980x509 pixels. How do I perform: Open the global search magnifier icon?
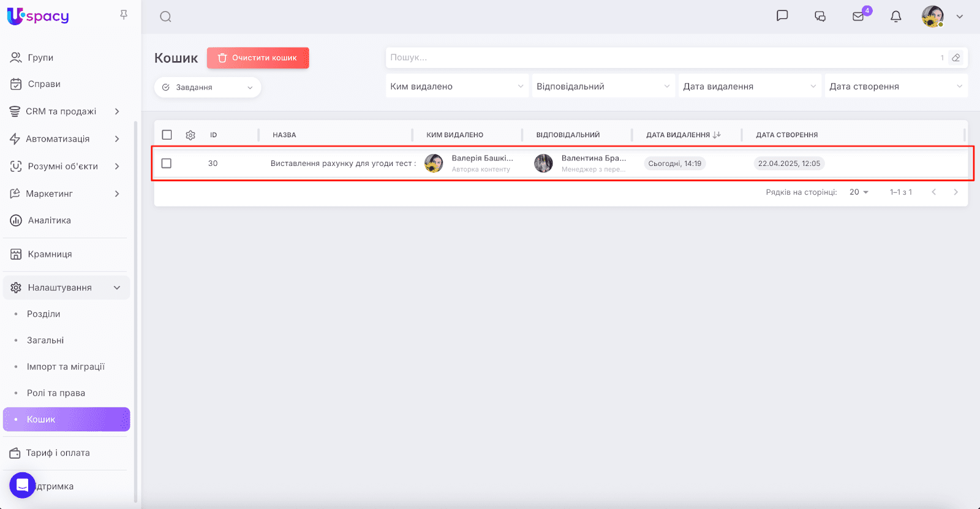[x=165, y=17]
